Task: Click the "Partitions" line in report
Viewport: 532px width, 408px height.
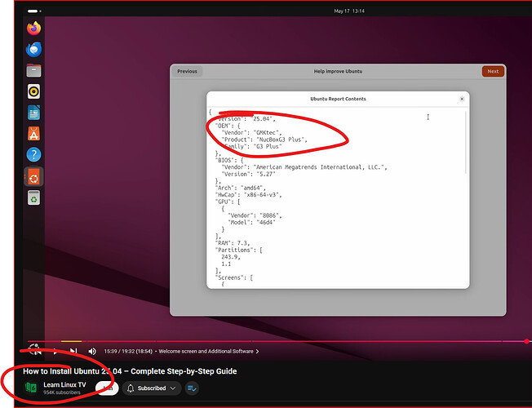Action: [x=238, y=250]
